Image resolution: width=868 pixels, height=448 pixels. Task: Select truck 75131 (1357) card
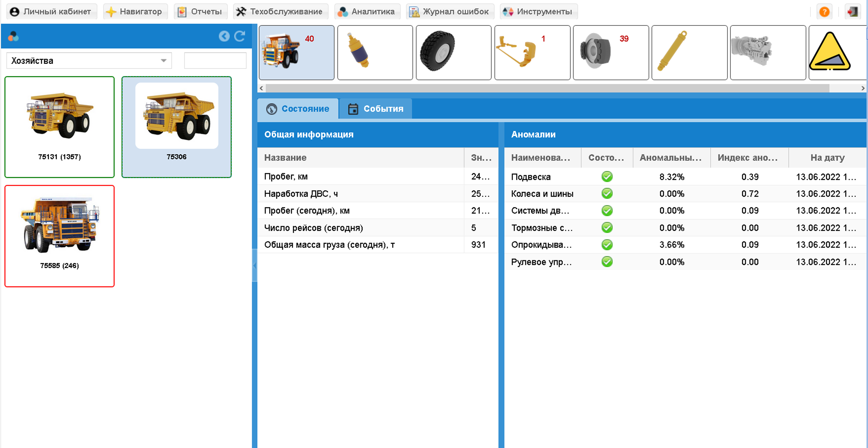(60, 127)
